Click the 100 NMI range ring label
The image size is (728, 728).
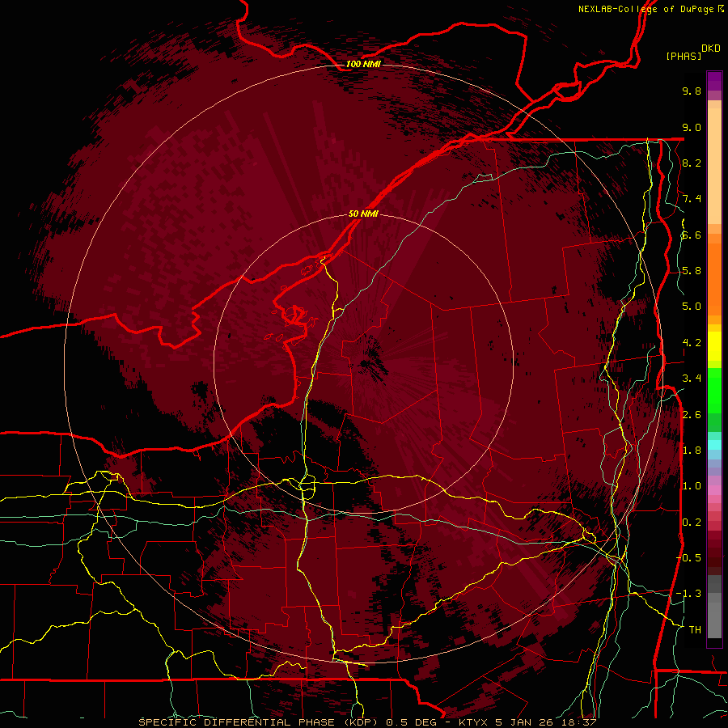[x=363, y=64]
